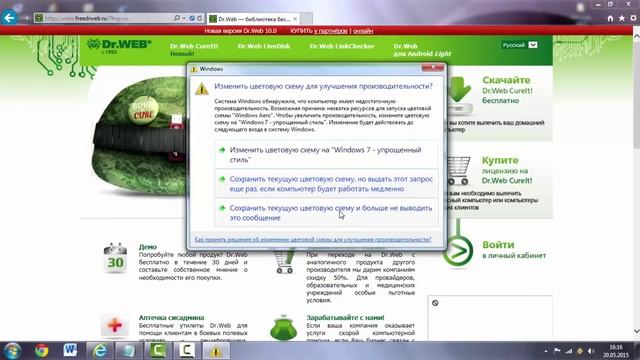Viewport: 640px width, 360px height.
Task: Click the green circular arrow login icon
Action: (x=458, y=251)
